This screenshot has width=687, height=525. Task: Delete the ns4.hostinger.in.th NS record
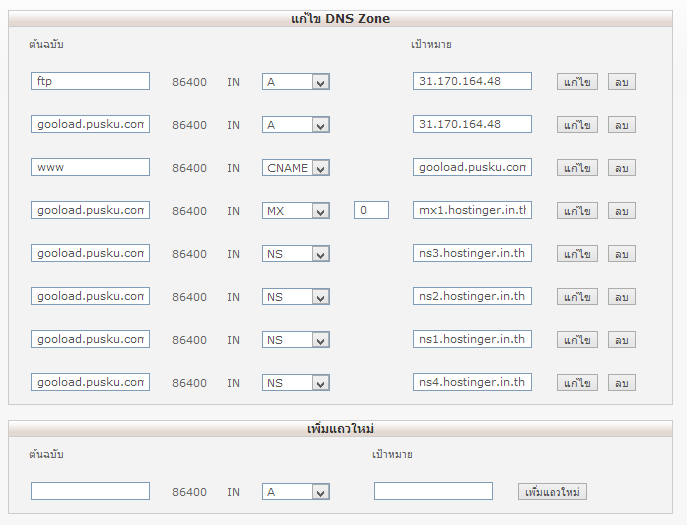[x=621, y=382]
